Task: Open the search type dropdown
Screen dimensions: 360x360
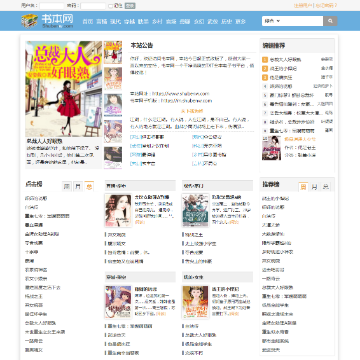Action: click(x=272, y=21)
